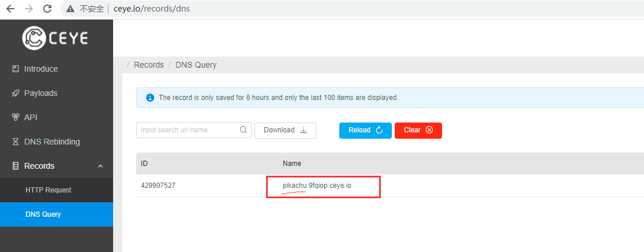Click the CEYE logo
The width and height of the screenshot is (644, 252).
coord(55,38)
